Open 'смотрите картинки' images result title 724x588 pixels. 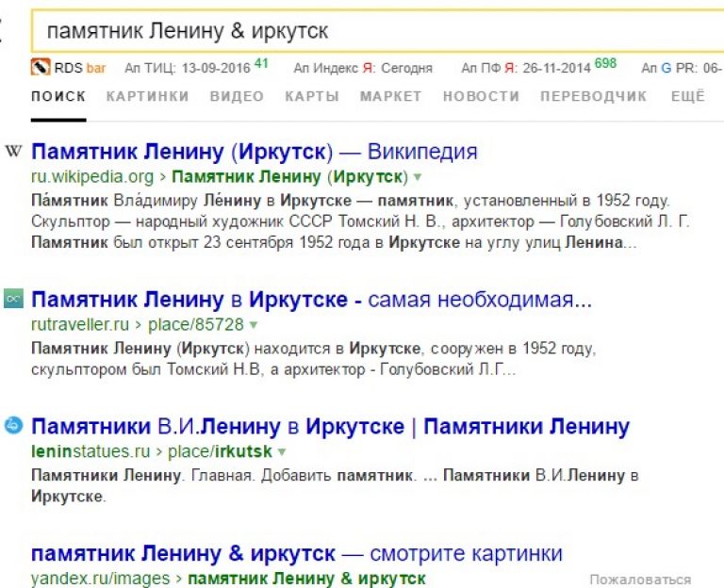pyautogui.click(x=297, y=553)
